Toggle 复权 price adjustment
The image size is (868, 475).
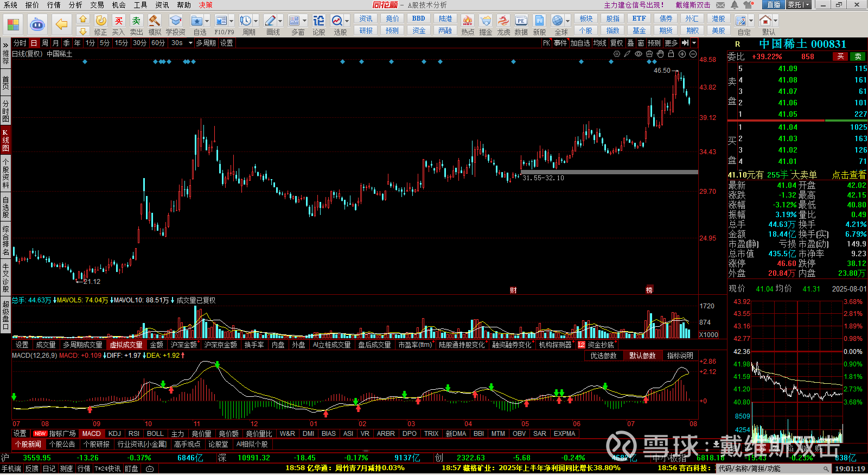[x=617, y=43]
